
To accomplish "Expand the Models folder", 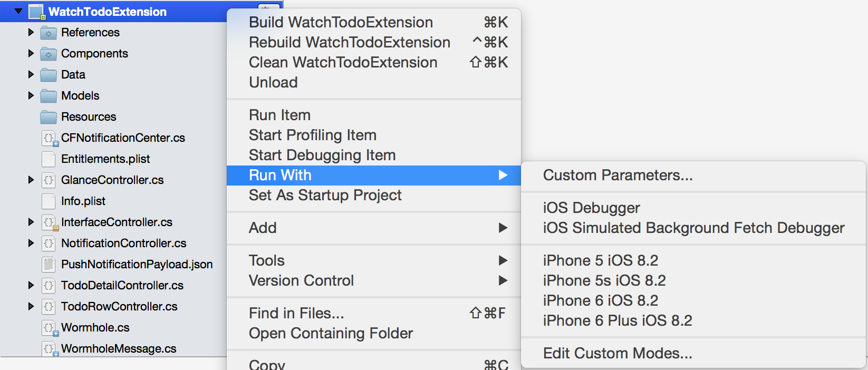I will click(31, 95).
